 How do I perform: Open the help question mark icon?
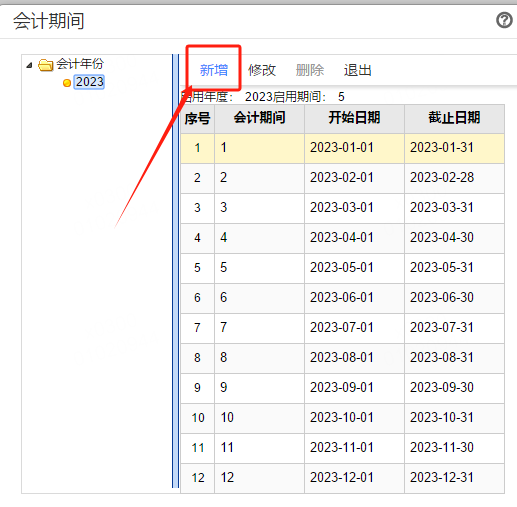point(504,20)
